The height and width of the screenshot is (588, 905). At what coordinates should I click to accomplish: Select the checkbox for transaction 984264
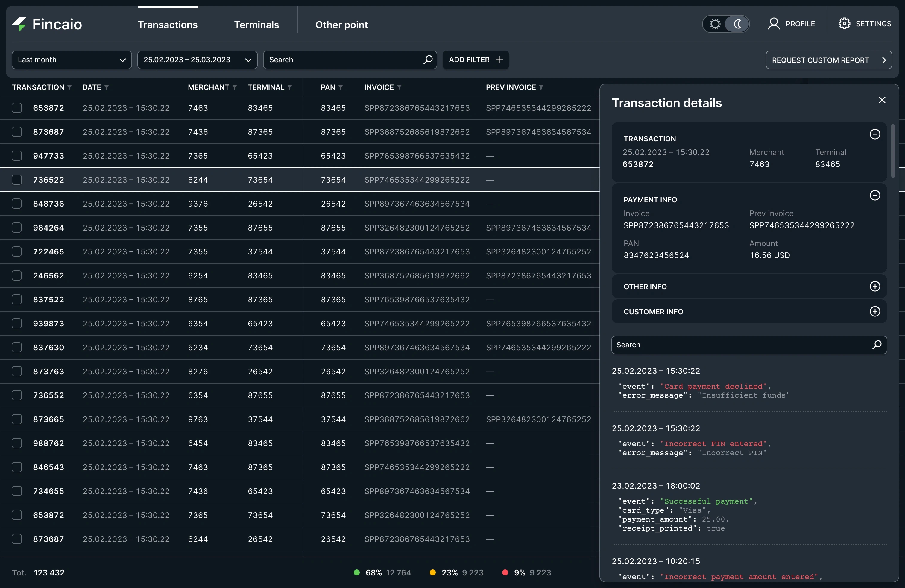click(17, 228)
